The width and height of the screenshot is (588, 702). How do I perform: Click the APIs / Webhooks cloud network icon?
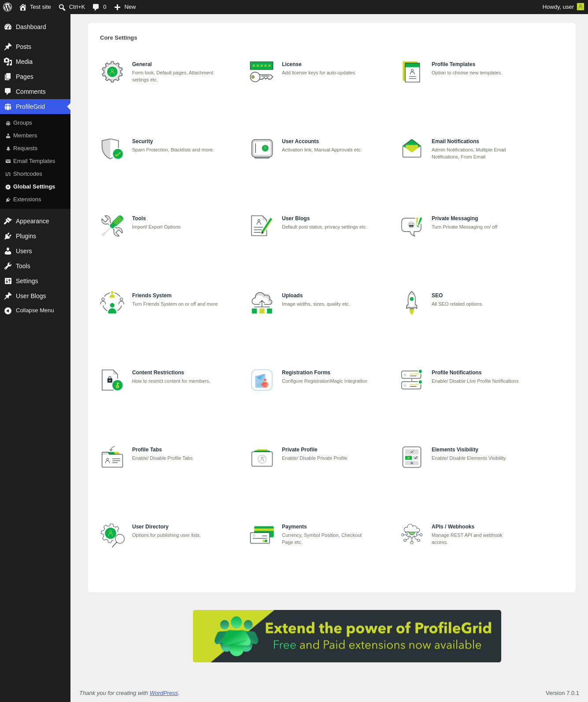pyautogui.click(x=412, y=534)
